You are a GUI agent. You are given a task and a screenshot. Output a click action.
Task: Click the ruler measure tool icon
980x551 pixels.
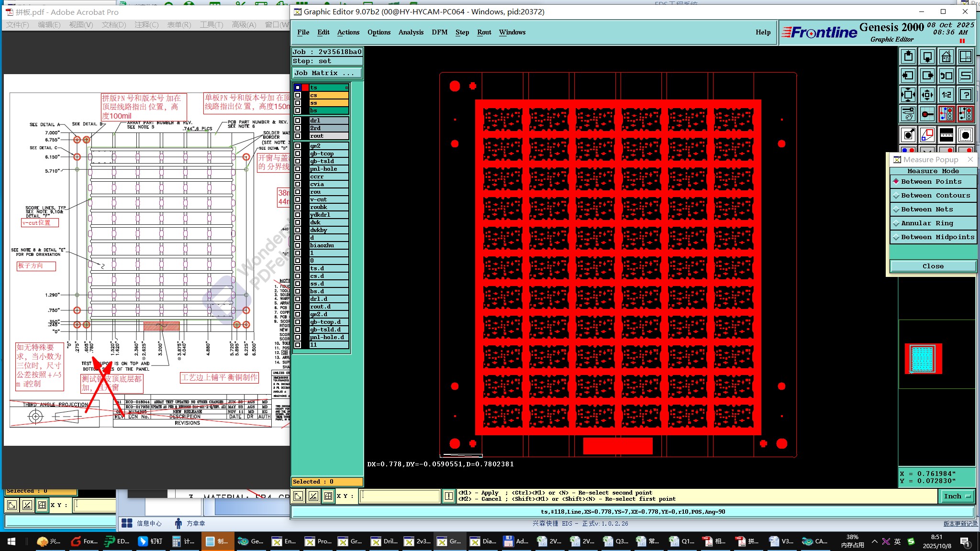tap(946, 135)
